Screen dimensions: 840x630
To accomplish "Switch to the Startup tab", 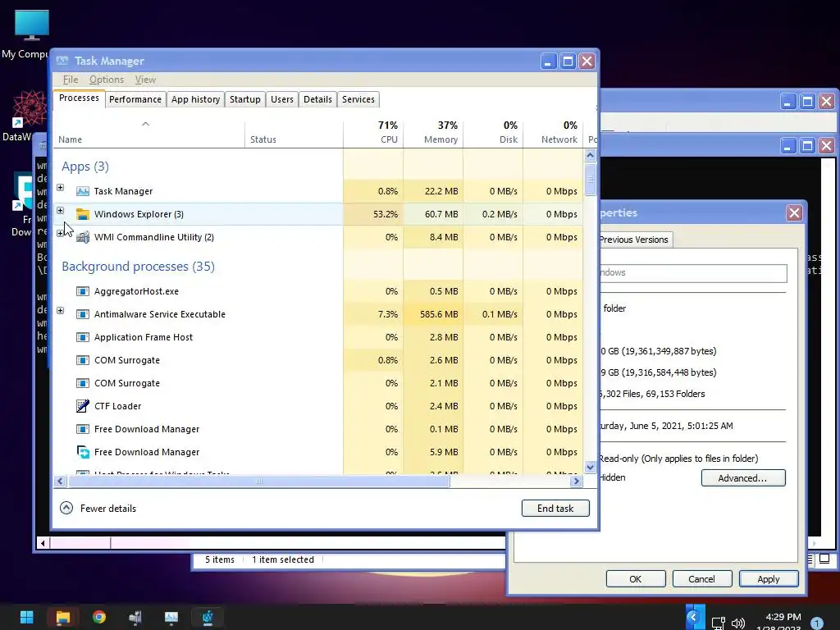I will [x=244, y=99].
